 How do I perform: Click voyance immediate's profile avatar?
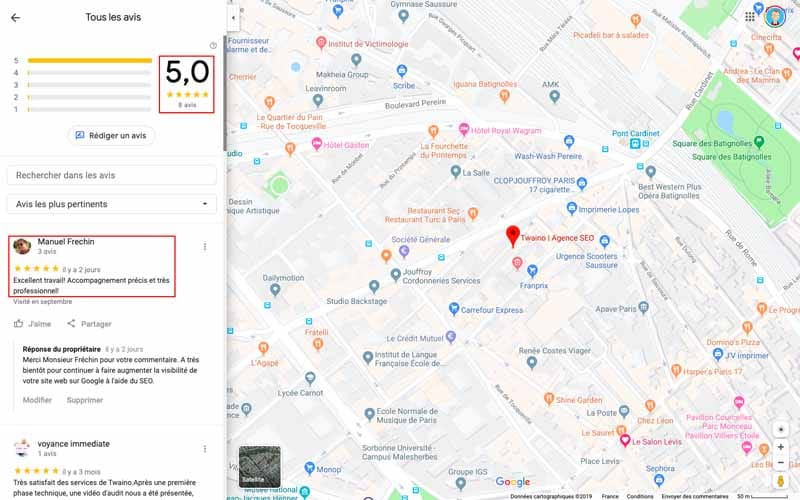click(22, 448)
